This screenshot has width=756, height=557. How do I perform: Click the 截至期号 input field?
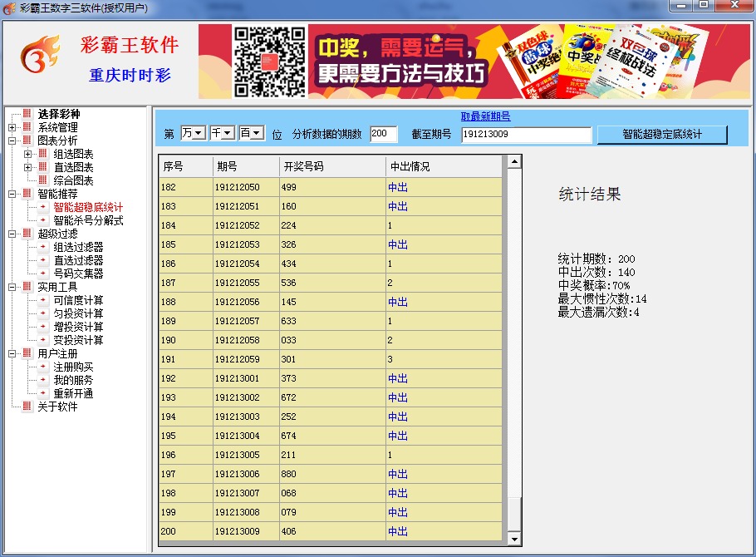(526, 134)
